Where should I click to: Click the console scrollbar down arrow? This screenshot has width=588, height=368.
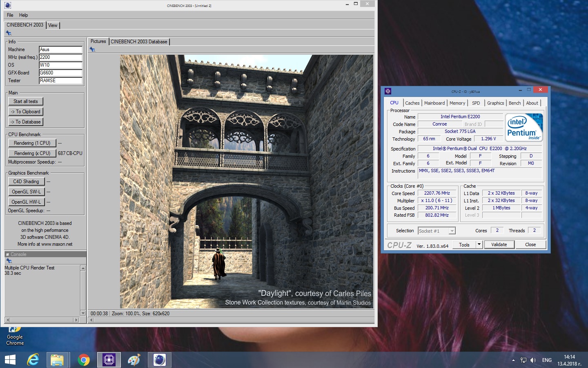click(83, 313)
